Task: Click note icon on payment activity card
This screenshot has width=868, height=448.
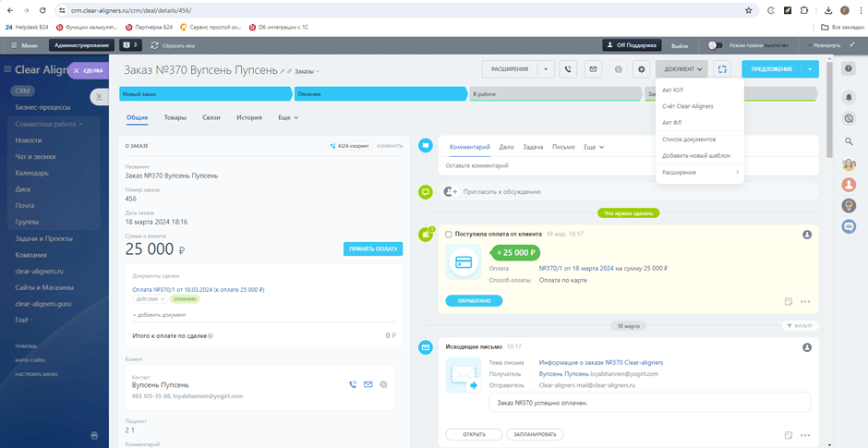Action: coord(789,302)
